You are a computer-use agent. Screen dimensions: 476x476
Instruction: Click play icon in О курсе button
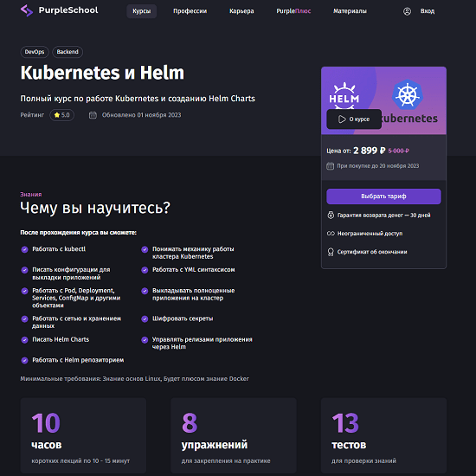pos(342,119)
